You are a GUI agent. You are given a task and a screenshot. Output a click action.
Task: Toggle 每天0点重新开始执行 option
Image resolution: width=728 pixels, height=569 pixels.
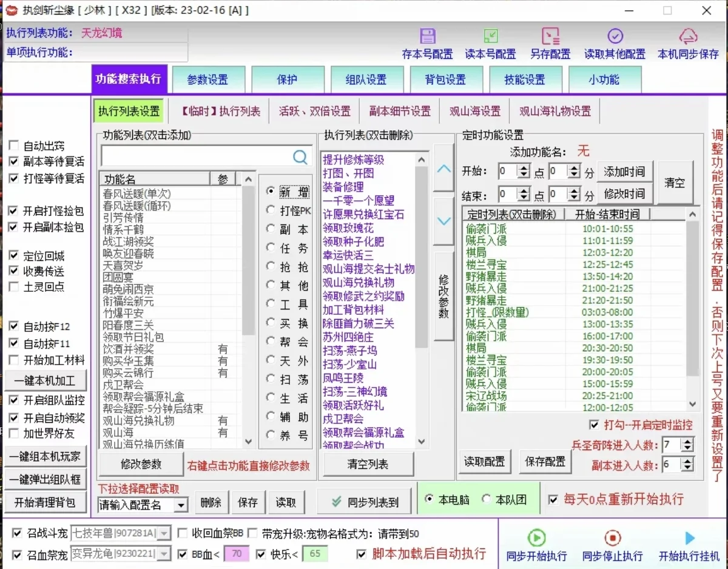pos(553,500)
